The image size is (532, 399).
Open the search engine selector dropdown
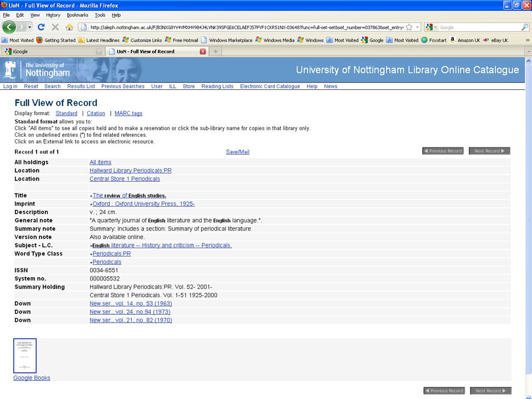pos(431,27)
